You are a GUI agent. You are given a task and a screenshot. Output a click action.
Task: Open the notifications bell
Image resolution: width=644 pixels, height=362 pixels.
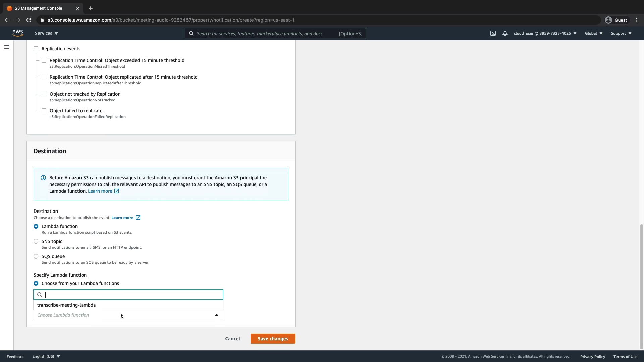tap(505, 33)
